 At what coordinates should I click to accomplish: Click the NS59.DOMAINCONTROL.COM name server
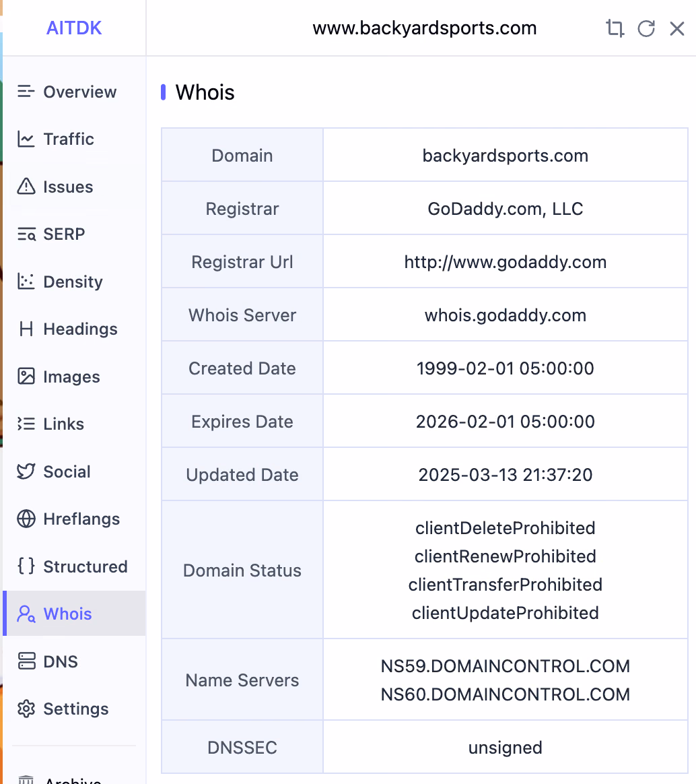tap(505, 666)
